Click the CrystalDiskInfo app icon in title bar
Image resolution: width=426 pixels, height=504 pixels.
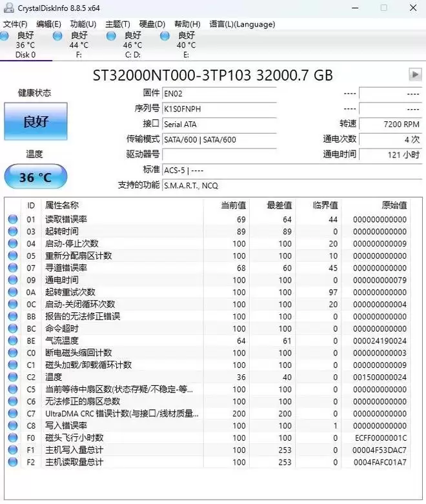pyautogui.click(x=8, y=8)
